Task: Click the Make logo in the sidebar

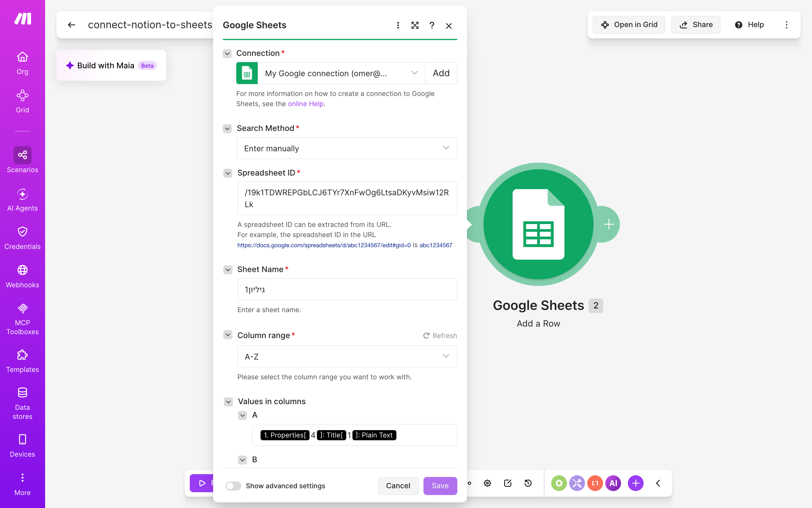Action: 23,18
